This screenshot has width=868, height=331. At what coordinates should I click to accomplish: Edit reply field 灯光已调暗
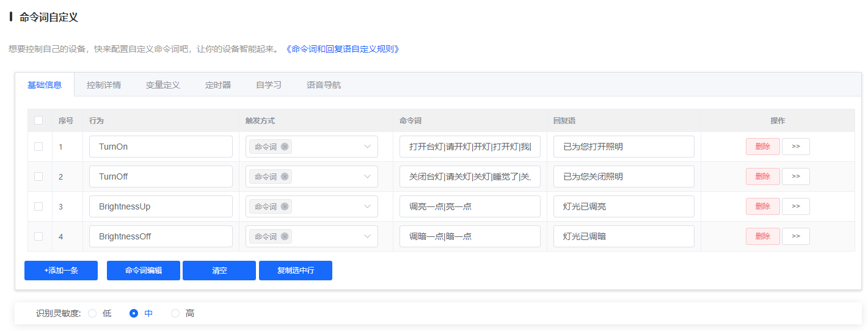coord(624,236)
